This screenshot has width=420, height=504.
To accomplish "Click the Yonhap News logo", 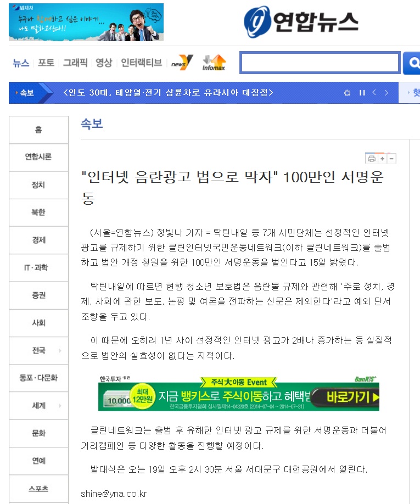I will (301, 22).
